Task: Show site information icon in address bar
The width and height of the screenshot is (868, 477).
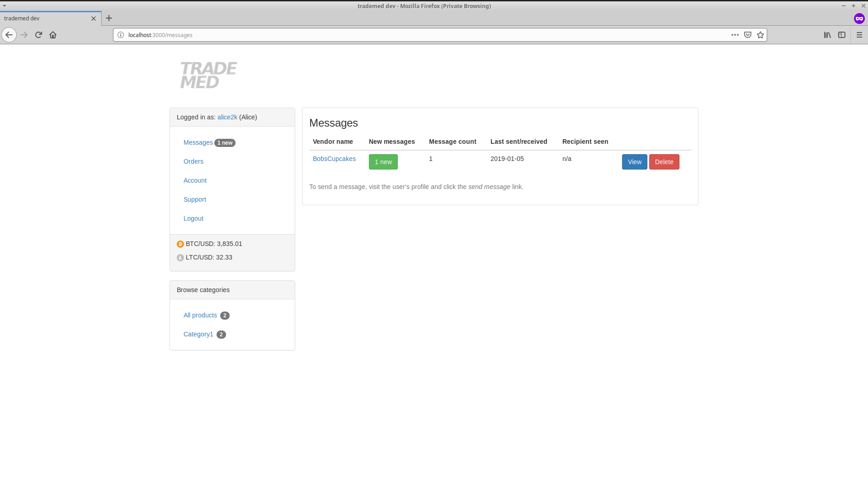Action: coord(121,35)
